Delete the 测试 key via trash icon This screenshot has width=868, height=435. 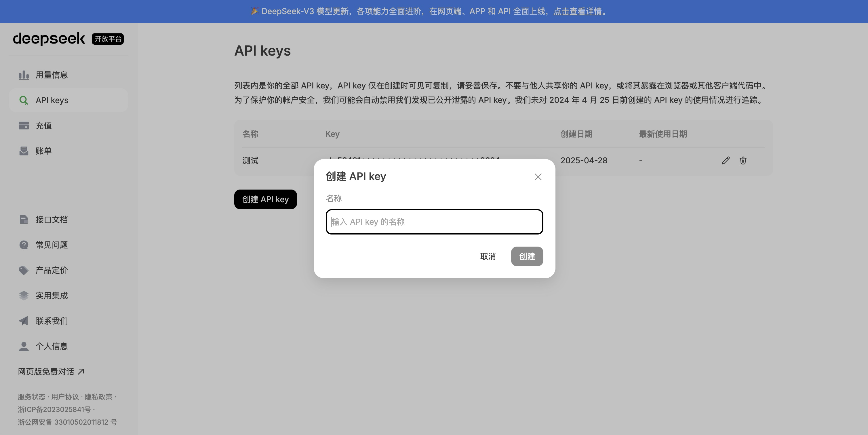coord(743,160)
